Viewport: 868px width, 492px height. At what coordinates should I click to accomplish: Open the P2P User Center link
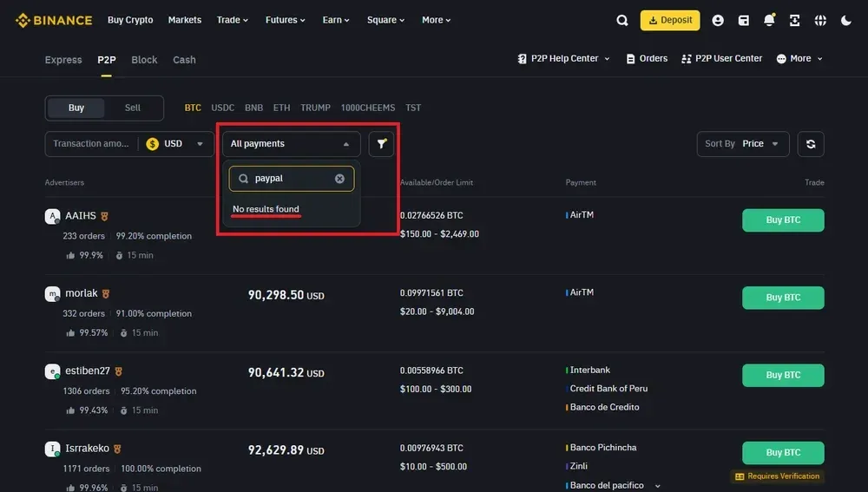pyautogui.click(x=722, y=59)
